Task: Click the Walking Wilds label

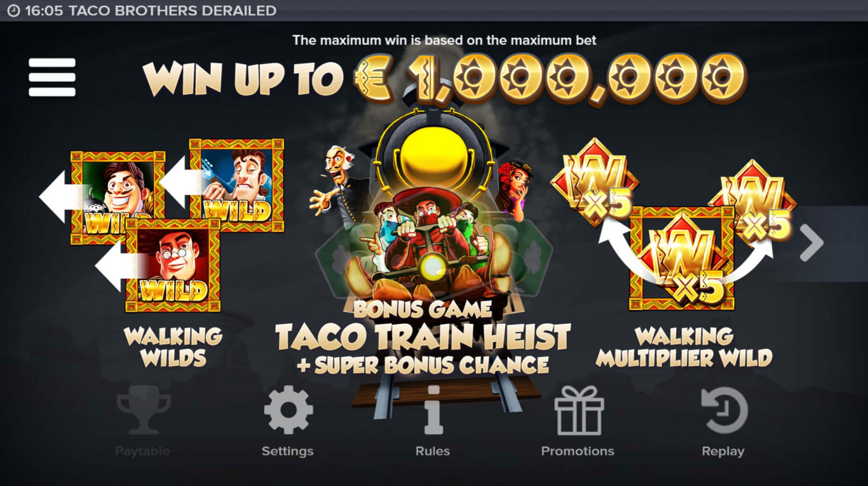Action: (173, 347)
